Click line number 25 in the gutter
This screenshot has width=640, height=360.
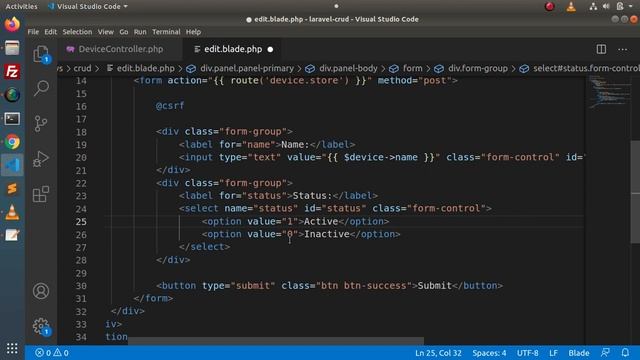(x=81, y=222)
